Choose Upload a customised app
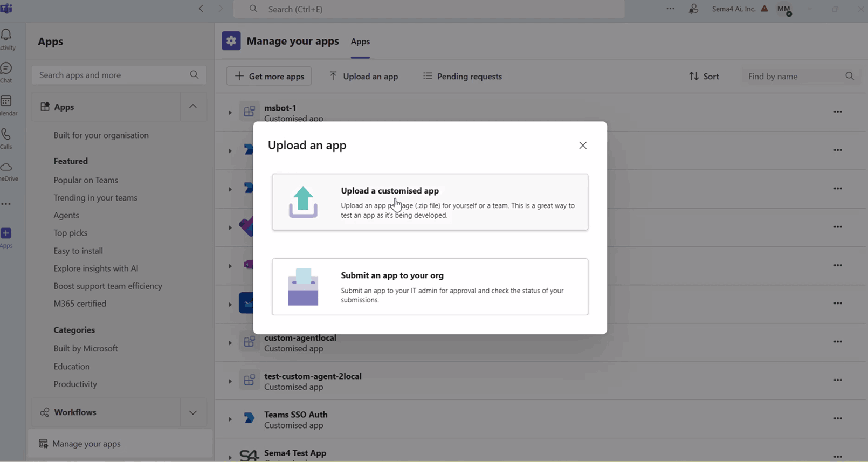Viewport: 868px width, 462px height. click(x=430, y=202)
